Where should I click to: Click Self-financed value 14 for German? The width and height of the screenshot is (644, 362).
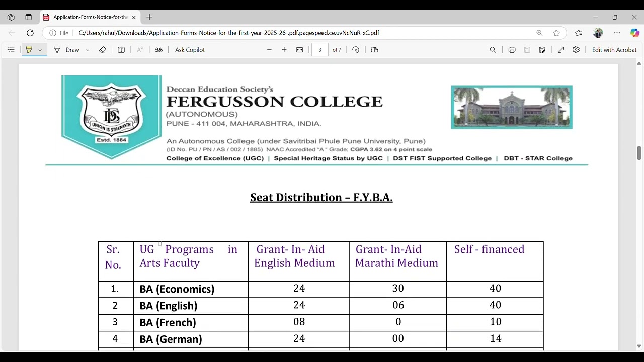pos(496,338)
